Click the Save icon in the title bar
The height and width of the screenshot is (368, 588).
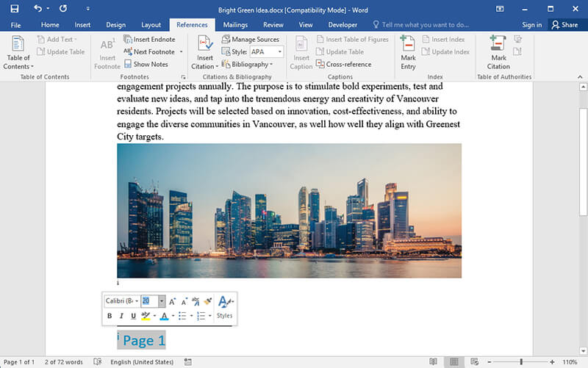coord(15,9)
